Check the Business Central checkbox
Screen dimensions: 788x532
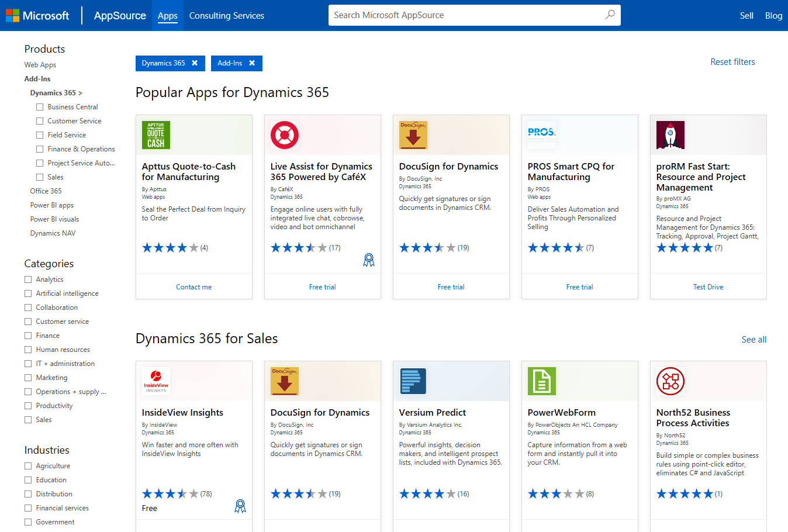pyautogui.click(x=40, y=107)
